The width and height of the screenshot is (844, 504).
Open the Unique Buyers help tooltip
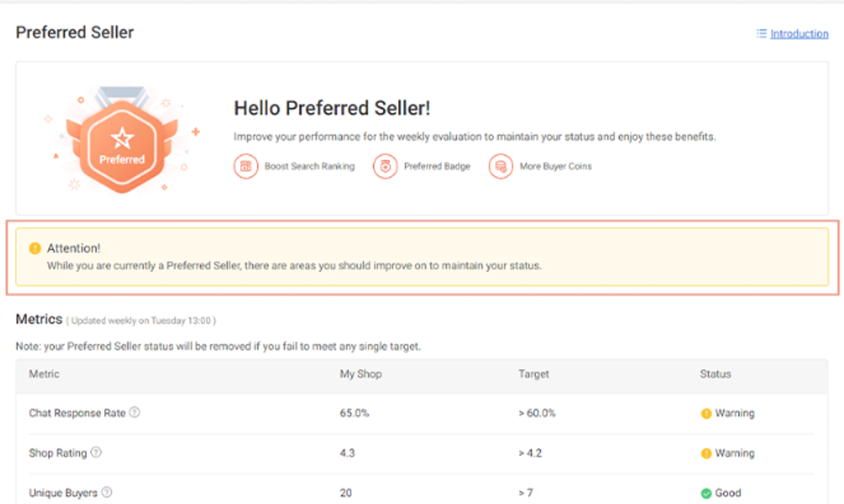(106, 491)
